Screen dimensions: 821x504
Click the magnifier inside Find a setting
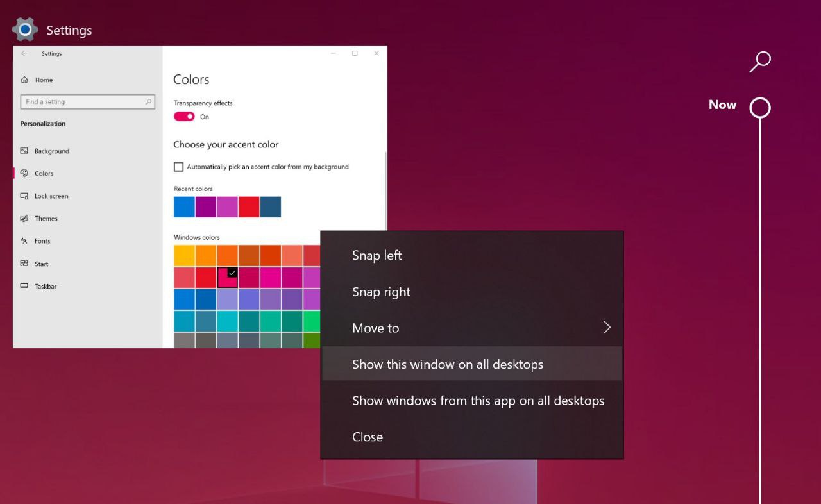pyautogui.click(x=148, y=101)
